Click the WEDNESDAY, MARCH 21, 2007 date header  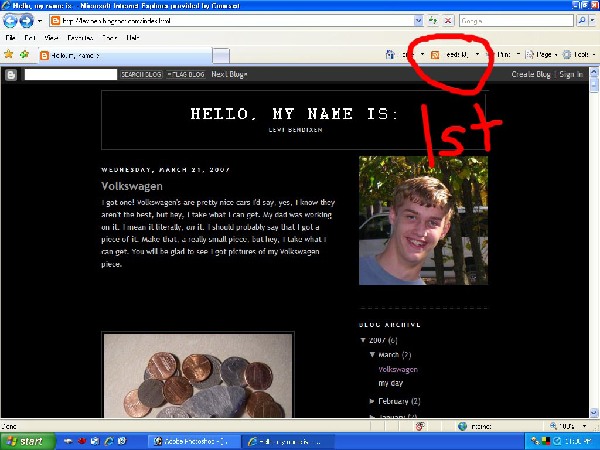[166, 170]
